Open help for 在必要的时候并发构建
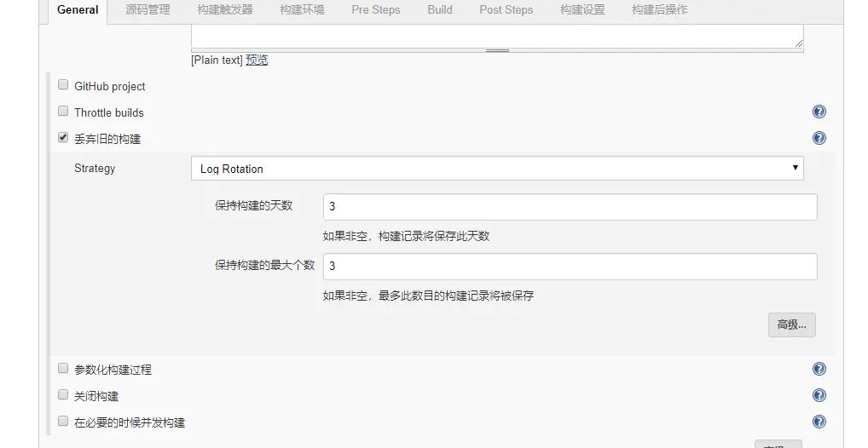This screenshot has height=448, width=868. tap(819, 422)
